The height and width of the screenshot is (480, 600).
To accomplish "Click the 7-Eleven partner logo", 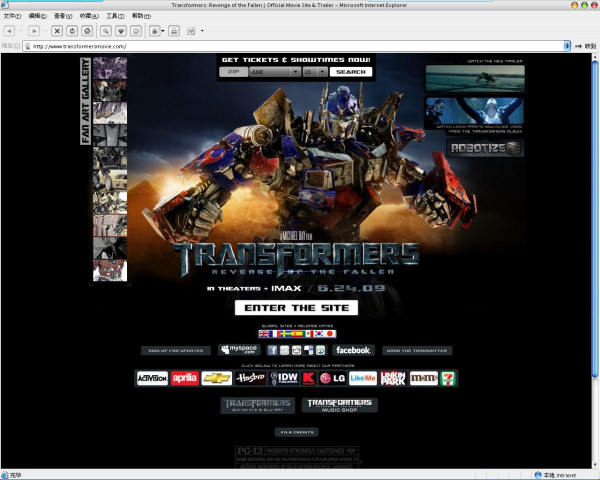I will [x=453, y=378].
